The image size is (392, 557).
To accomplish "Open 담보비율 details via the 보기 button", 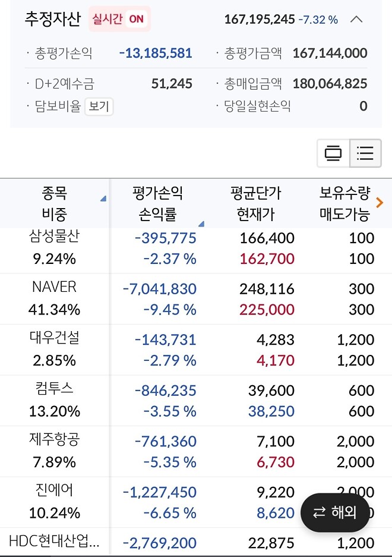I will click(99, 107).
